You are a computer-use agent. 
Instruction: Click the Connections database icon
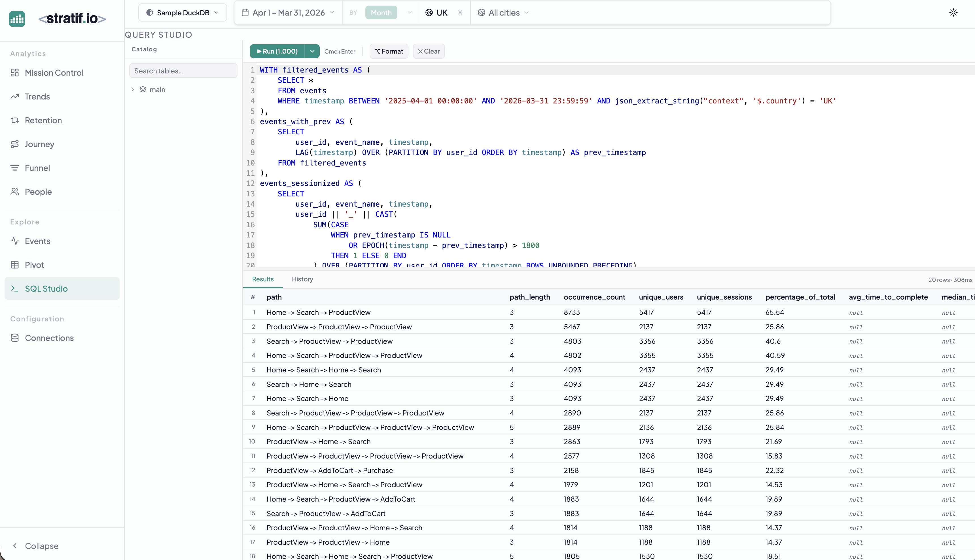tap(15, 338)
